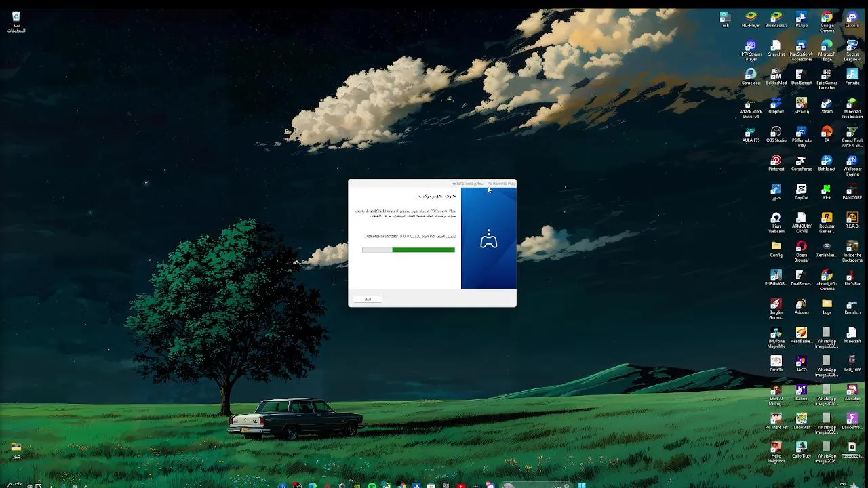Open the Pinterest desktop icon
Screen dimensions: 868x488
point(776,163)
